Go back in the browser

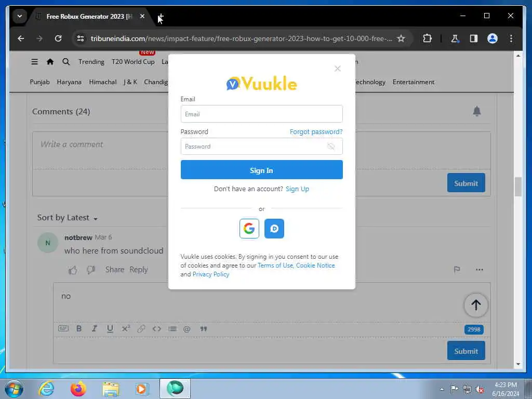click(x=21, y=38)
